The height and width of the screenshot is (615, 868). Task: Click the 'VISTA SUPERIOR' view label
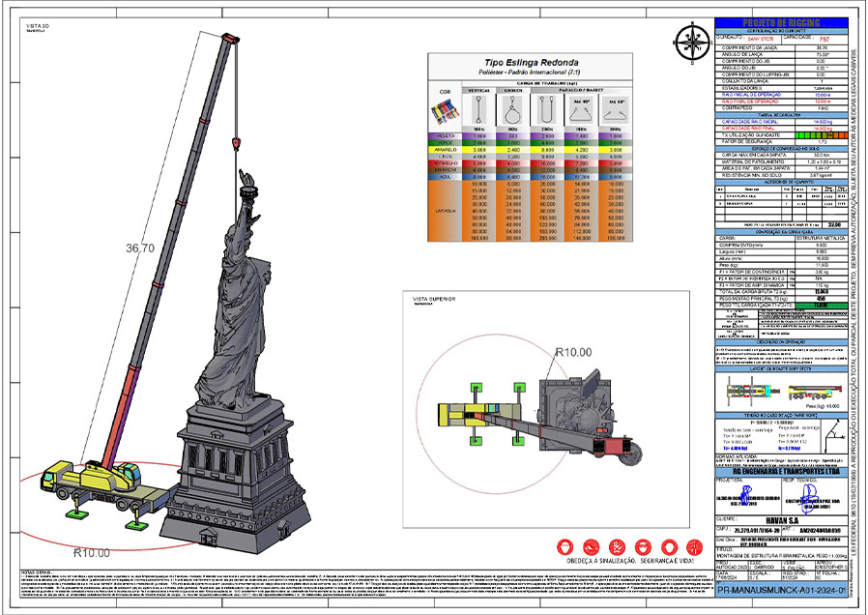[434, 299]
